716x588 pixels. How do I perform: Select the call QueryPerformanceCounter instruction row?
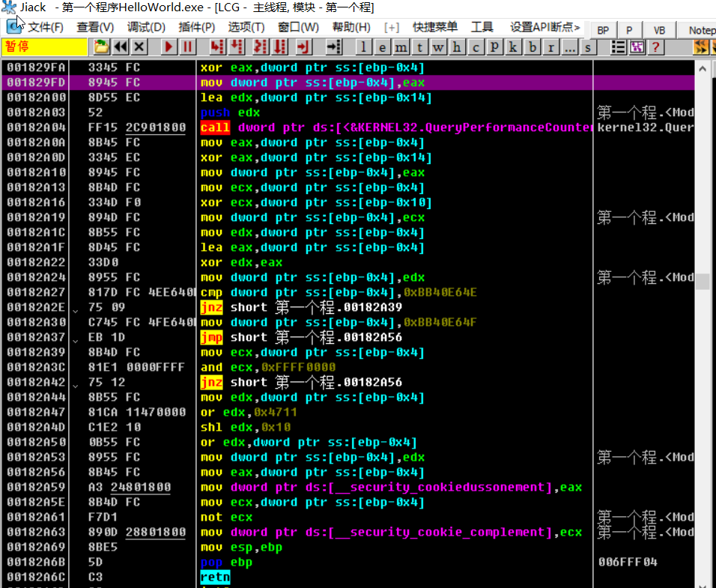348,127
